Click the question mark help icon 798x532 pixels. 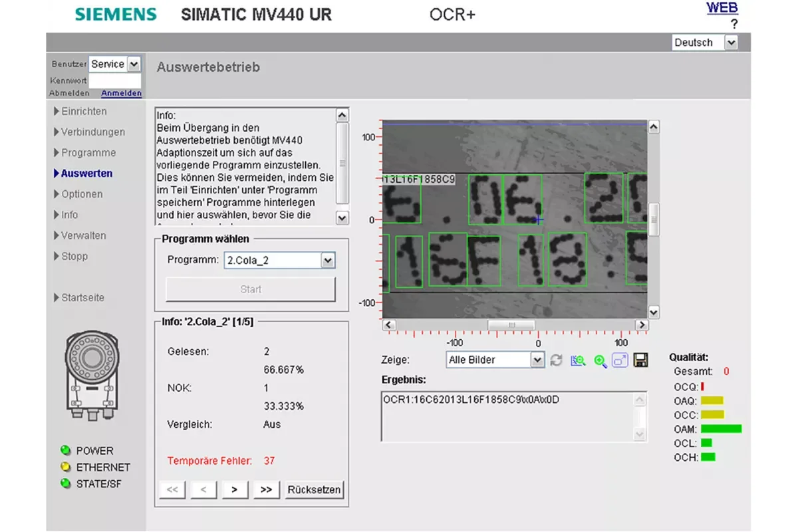(x=734, y=24)
